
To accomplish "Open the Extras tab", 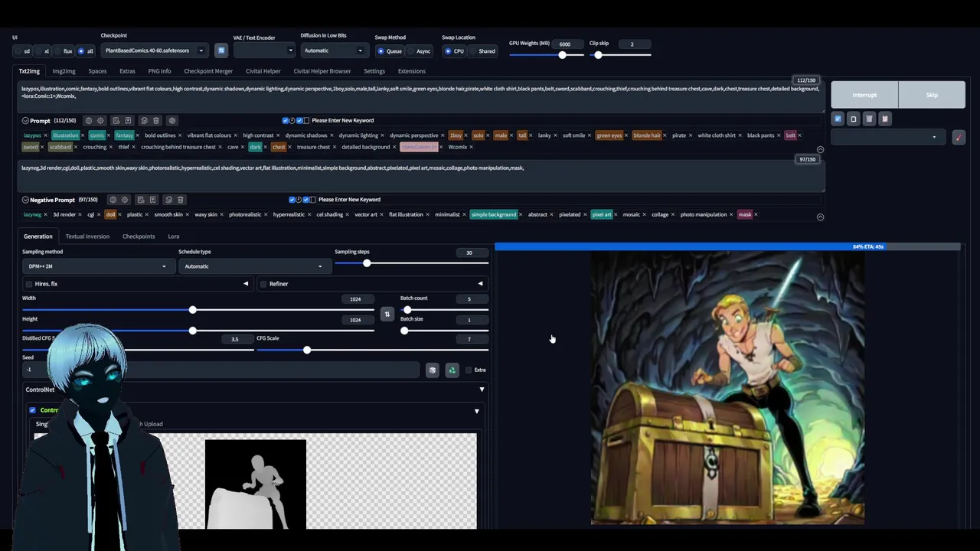I will 127,71.
